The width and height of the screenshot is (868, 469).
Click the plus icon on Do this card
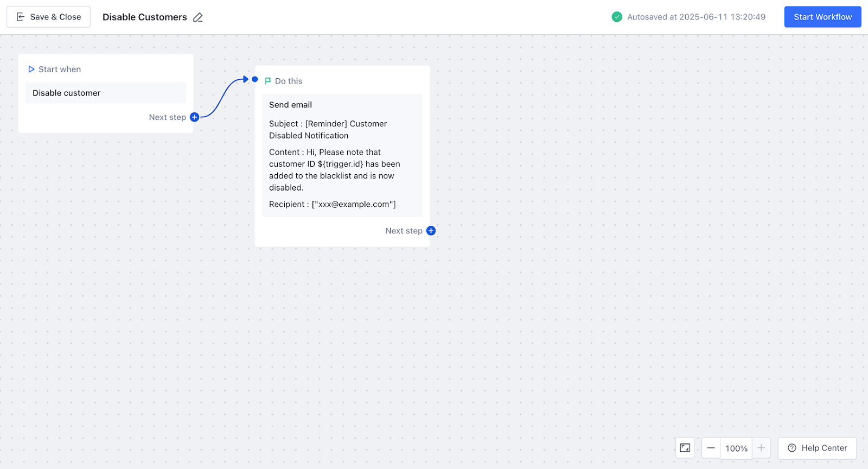click(431, 231)
